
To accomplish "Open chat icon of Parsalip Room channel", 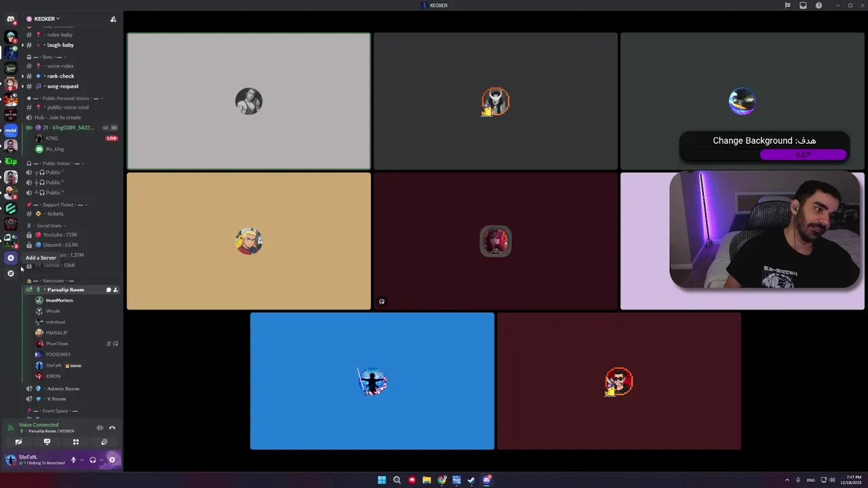I will pyautogui.click(x=108, y=289).
